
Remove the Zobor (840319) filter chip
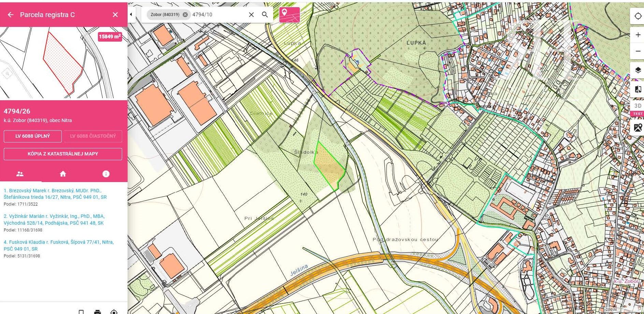185,15
